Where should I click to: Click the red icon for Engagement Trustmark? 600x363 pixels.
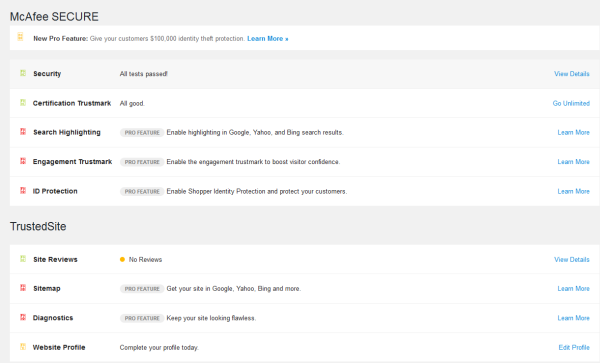(23, 161)
